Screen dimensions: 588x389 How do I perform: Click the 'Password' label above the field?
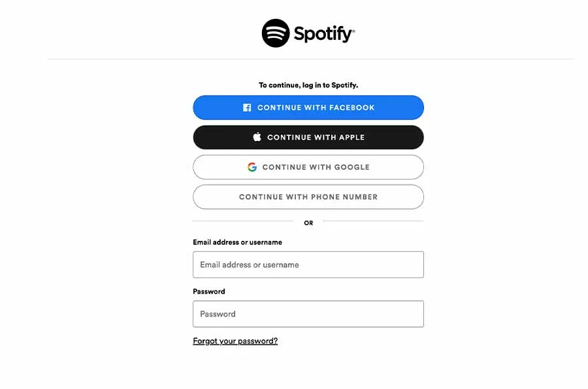(209, 291)
